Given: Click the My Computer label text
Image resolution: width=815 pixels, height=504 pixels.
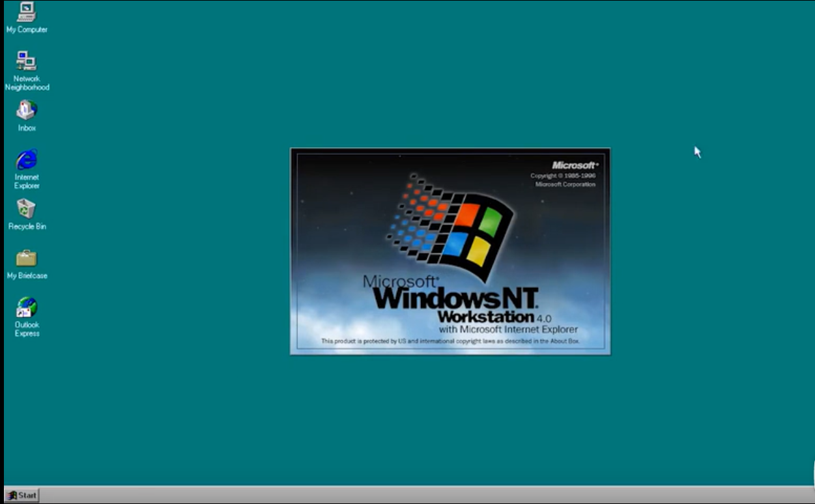Looking at the screenshot, I should 27,29.
